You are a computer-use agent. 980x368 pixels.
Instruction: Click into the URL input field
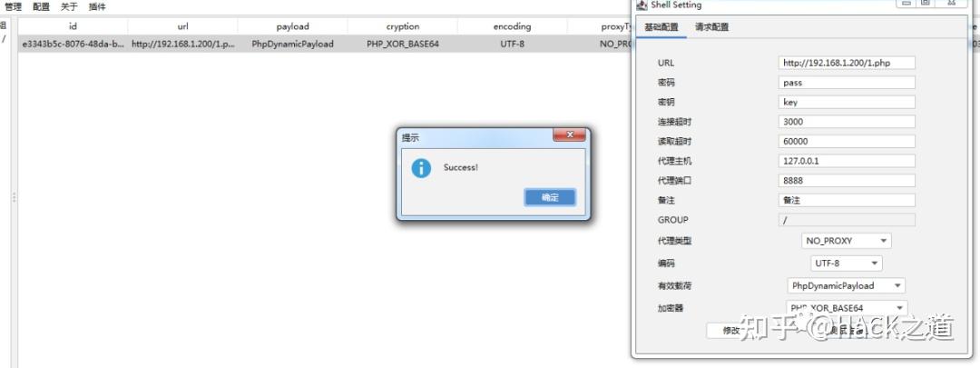[x=847, y=63]
